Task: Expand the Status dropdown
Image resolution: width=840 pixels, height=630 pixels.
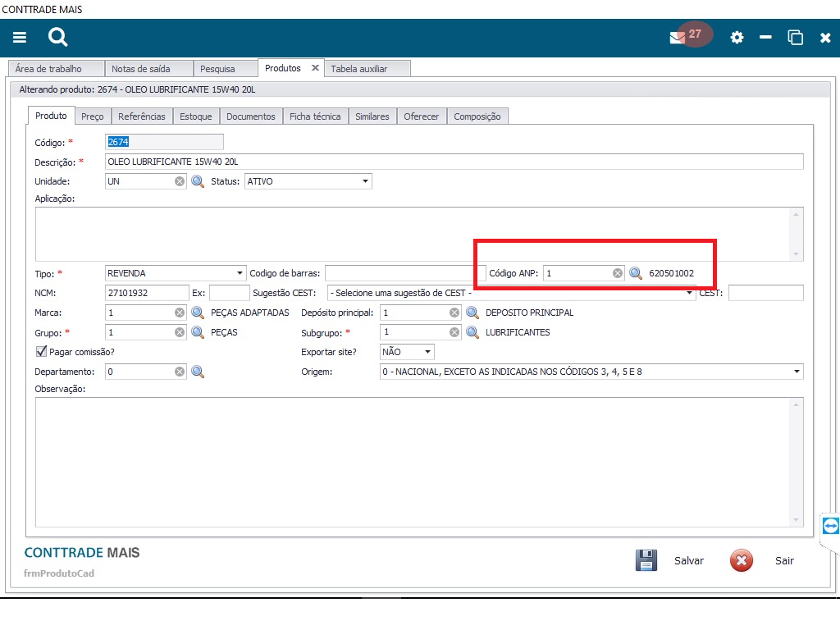Action: [365, 181]
